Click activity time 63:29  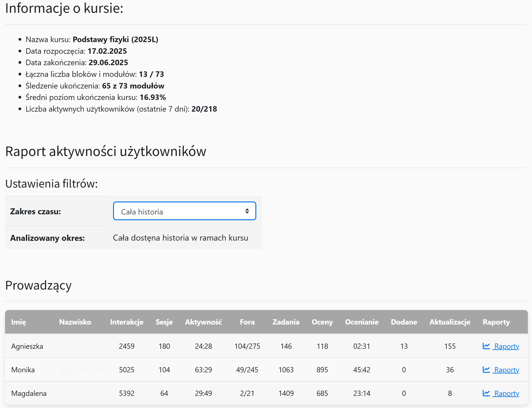[x=203, y=370]
